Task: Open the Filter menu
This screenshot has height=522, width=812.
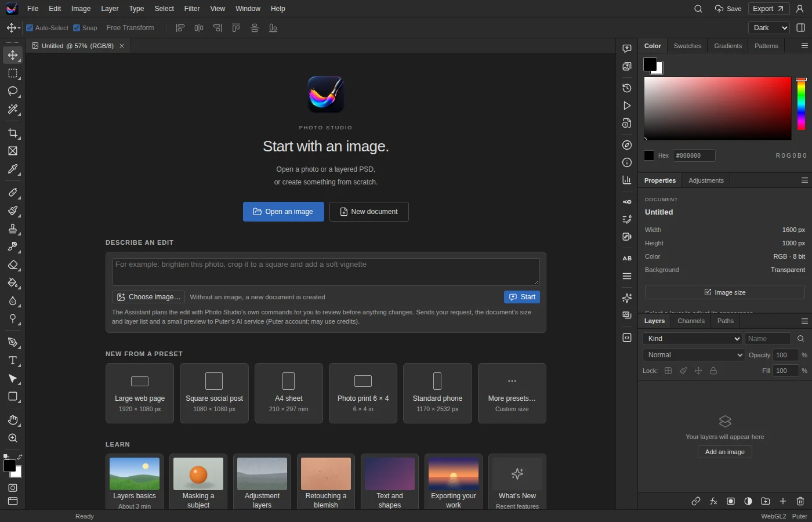Action: [192, 9]
